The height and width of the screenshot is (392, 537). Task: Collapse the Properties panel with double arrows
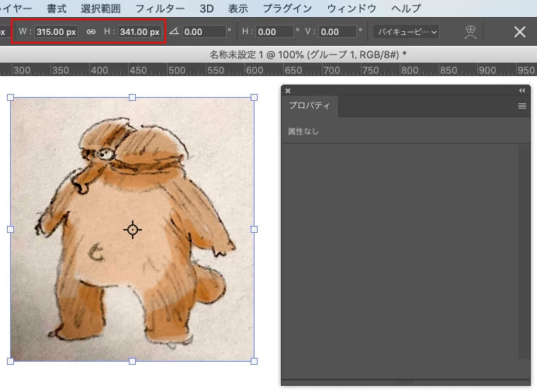[x=522, y=91]
